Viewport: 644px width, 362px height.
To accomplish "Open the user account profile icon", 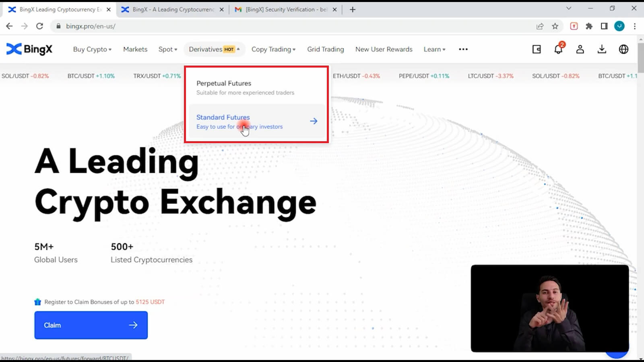I will [x=580, y=49].
